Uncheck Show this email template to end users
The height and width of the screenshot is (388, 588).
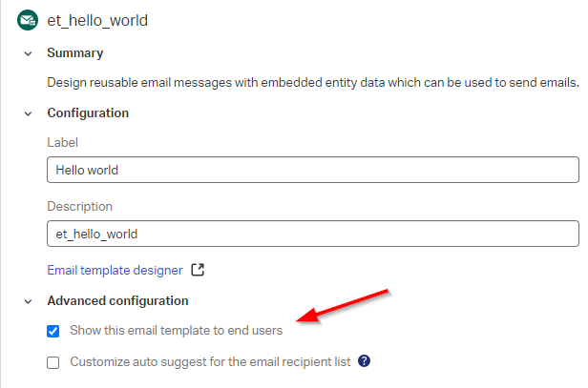coord(52,331)
